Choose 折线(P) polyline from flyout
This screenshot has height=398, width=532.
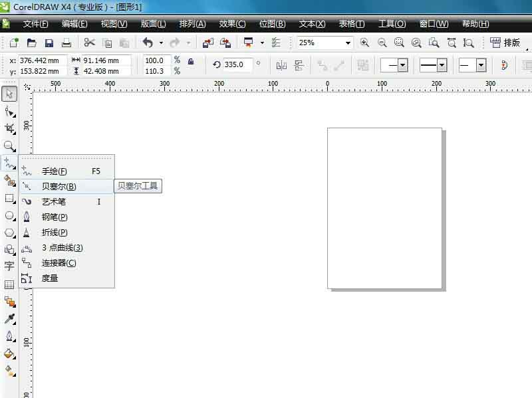[x=67, y=233]
